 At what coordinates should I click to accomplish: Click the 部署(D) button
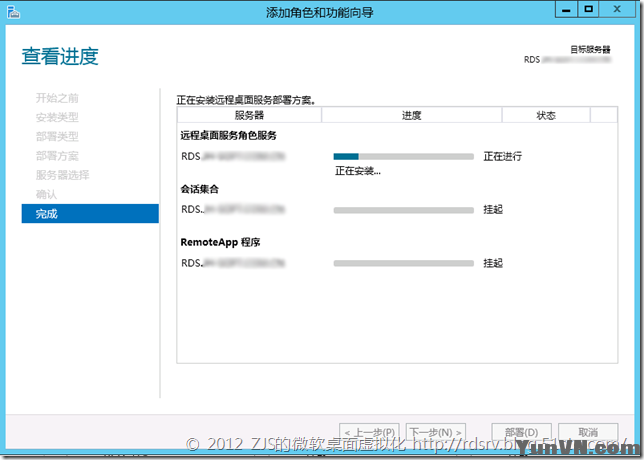tap(522, 432)
